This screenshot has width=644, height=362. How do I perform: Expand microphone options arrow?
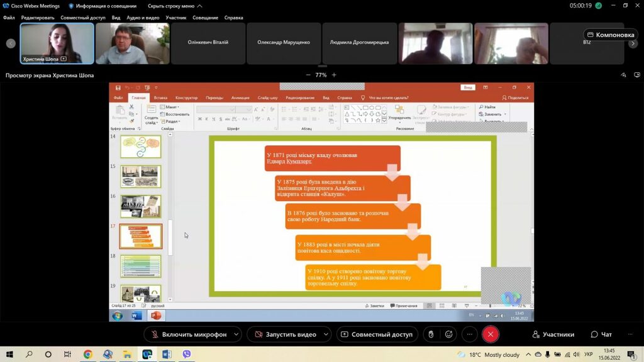pos(236,334)
